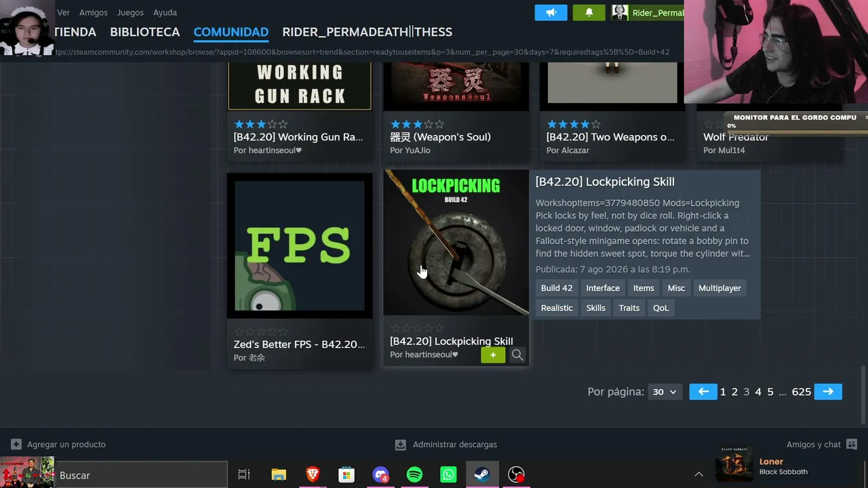Open the Ayuda menu

tap(165, 12)
